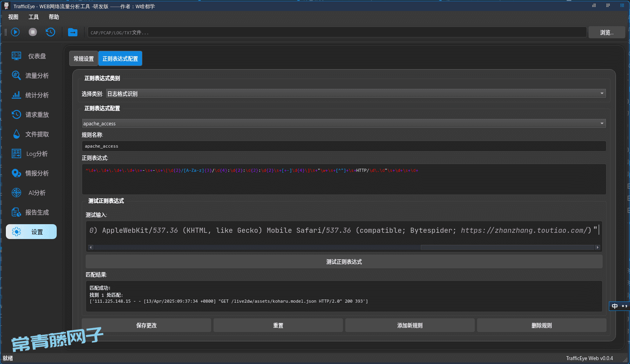630x364 pixels.
Task: Click the start capture play icon
Action: point(15,32)
